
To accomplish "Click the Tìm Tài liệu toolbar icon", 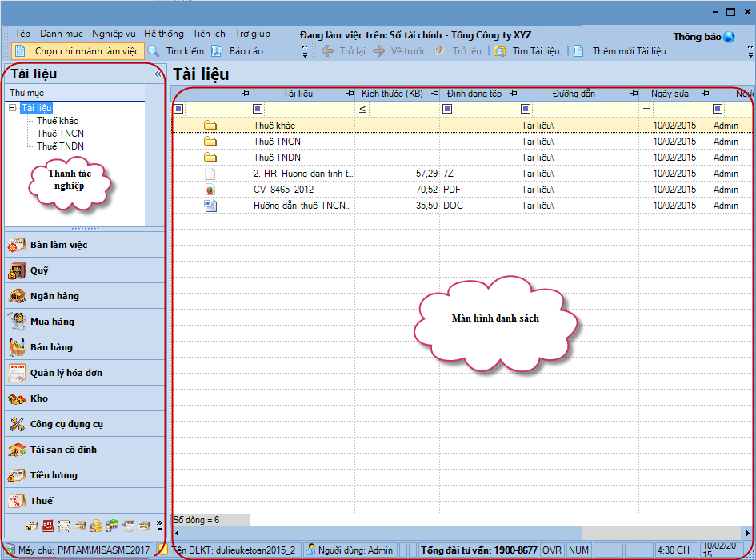I will [500, 51].
